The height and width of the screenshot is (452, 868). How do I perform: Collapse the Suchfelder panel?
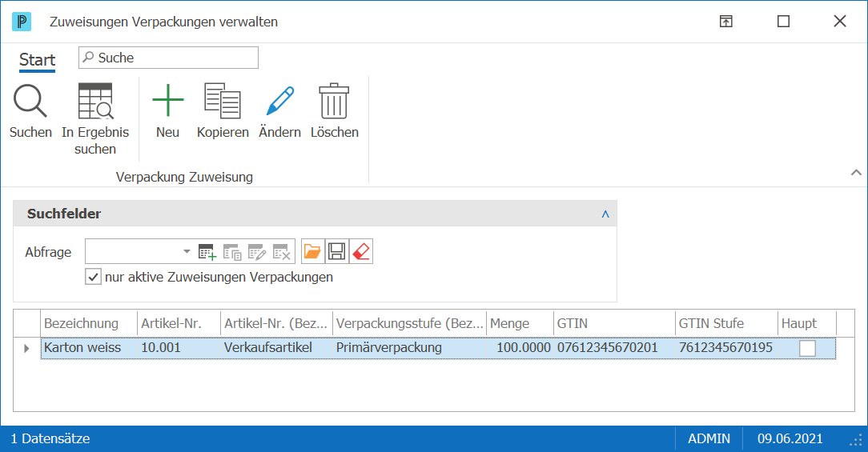(605, 214)
